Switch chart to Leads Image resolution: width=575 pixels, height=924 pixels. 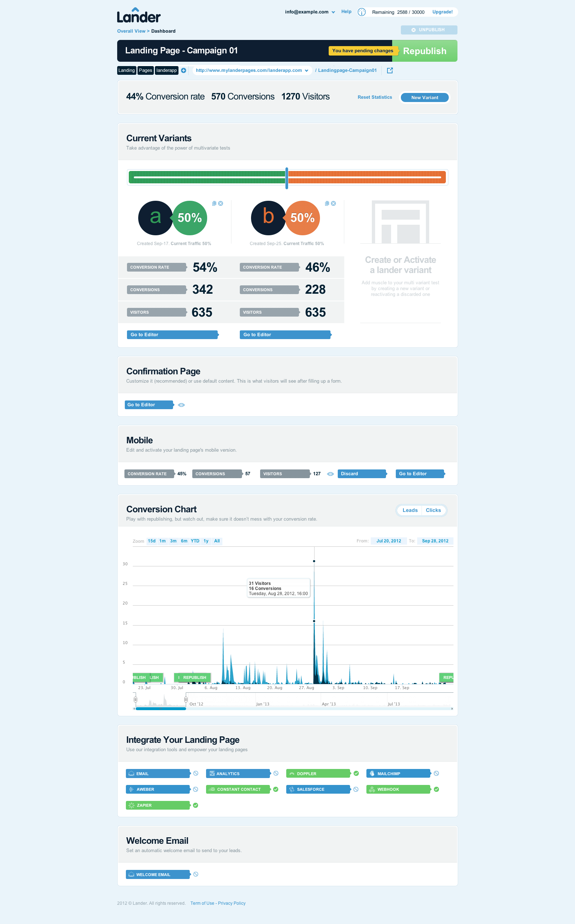coord(410,510)
